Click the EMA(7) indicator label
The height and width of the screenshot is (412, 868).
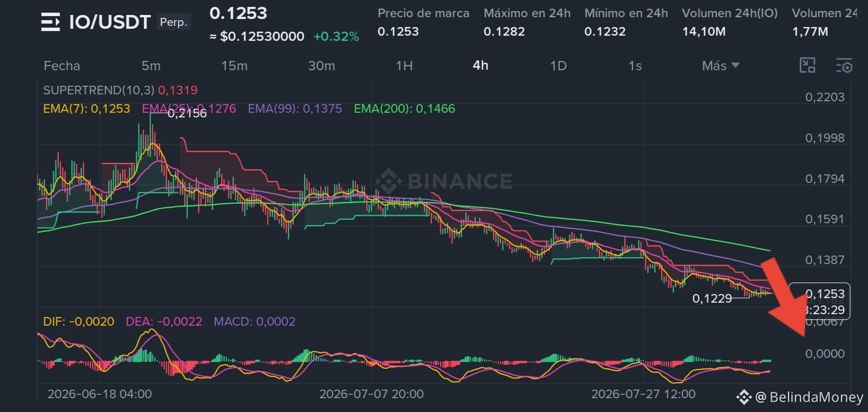click(x=86, y=108)
